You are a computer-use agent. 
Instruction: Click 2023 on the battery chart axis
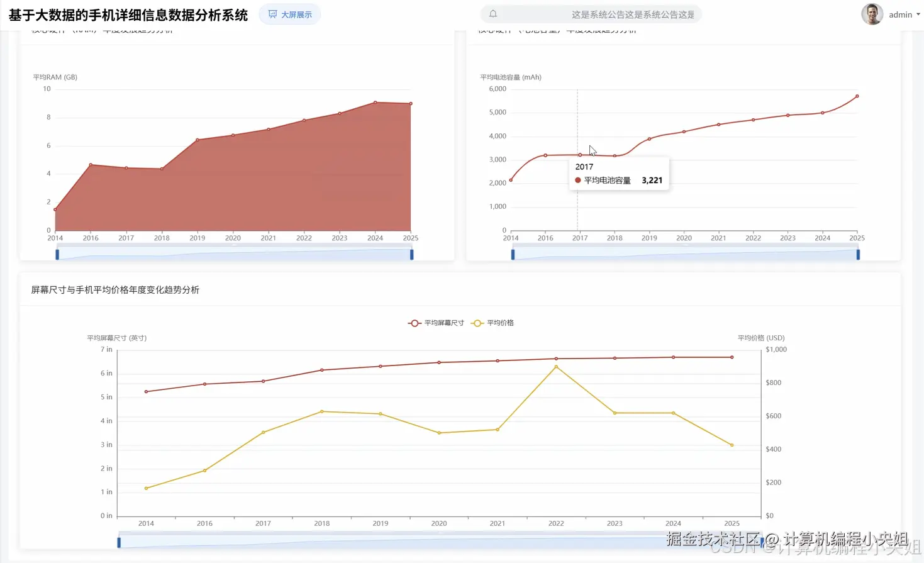click(x=788, y=238)
